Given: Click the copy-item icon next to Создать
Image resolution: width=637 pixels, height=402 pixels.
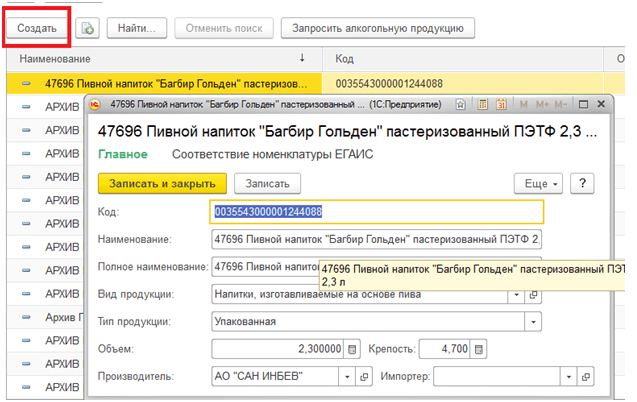Looking at the screenshot, I should coord(88,29).
